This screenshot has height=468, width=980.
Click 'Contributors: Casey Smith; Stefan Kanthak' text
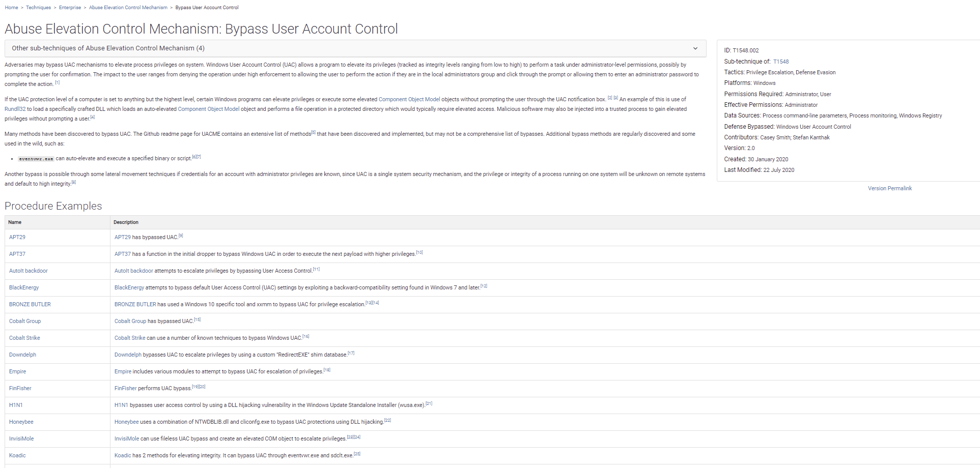pyautogui.click(x=777, y=137)
